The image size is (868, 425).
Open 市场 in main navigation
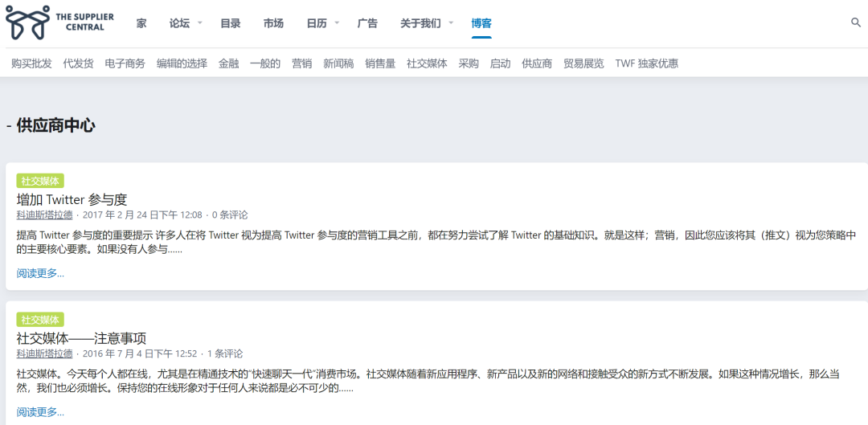tap(273, 23)
